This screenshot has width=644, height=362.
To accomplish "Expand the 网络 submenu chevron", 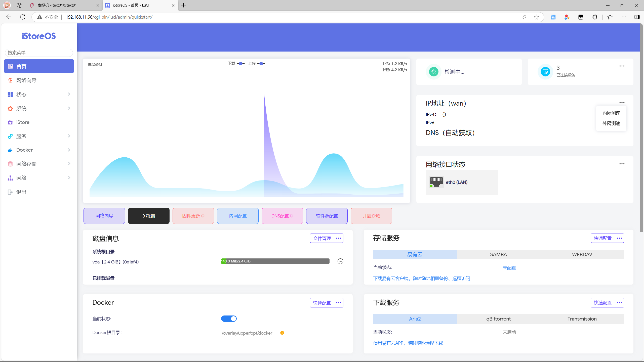I will point(69,177).
